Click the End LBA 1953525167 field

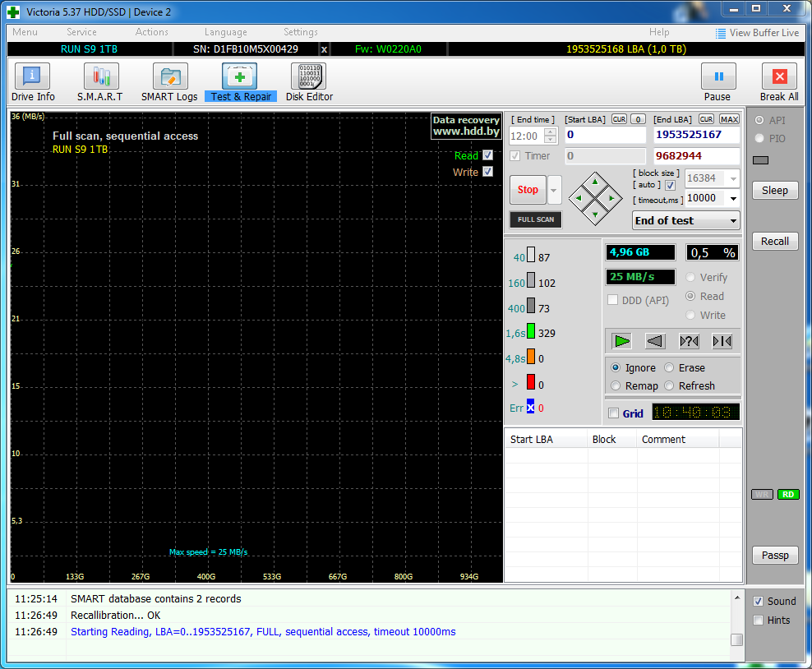click(x=695, y=135)
